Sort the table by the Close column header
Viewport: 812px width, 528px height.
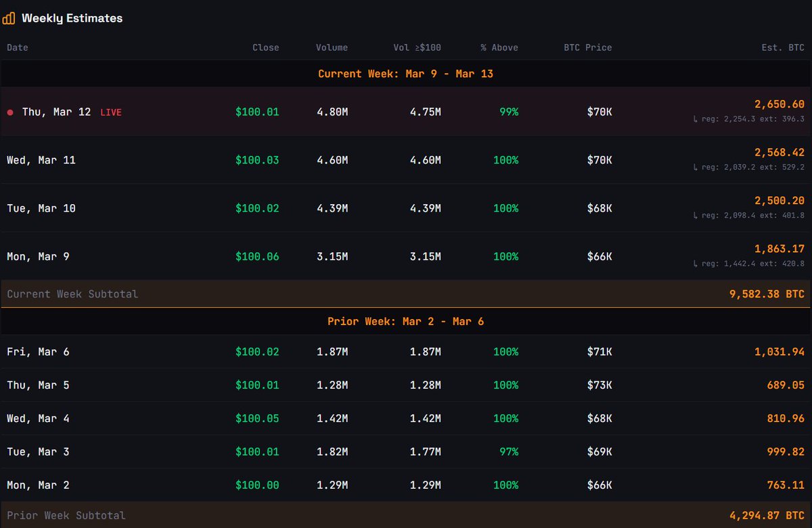[265, 47]
